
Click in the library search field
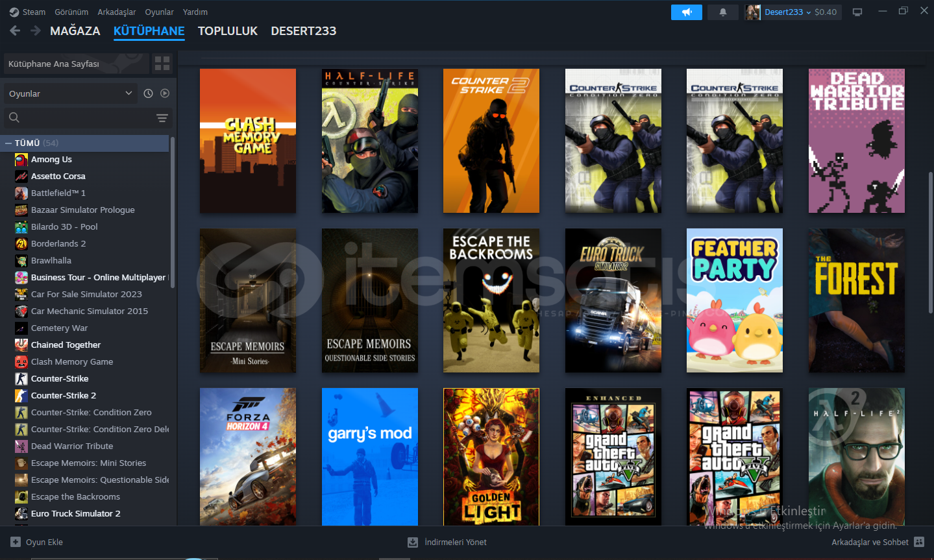click(x=88, y=117)
